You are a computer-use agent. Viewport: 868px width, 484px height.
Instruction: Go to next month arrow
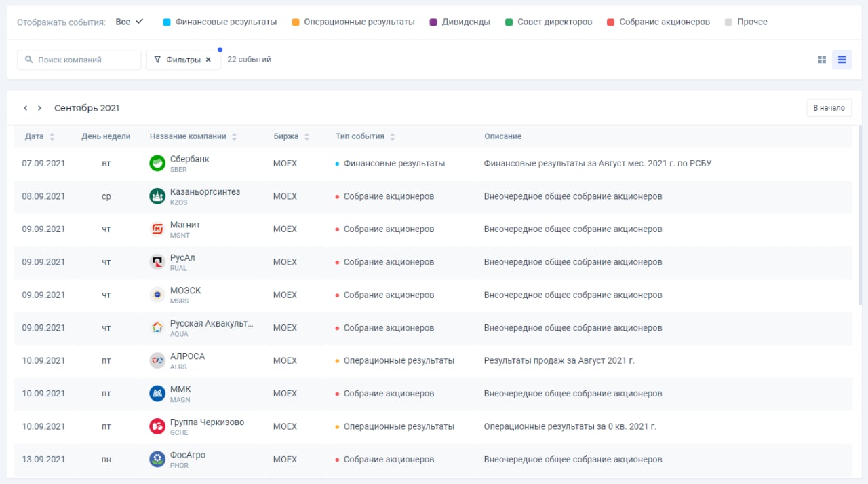coord(40,108)
